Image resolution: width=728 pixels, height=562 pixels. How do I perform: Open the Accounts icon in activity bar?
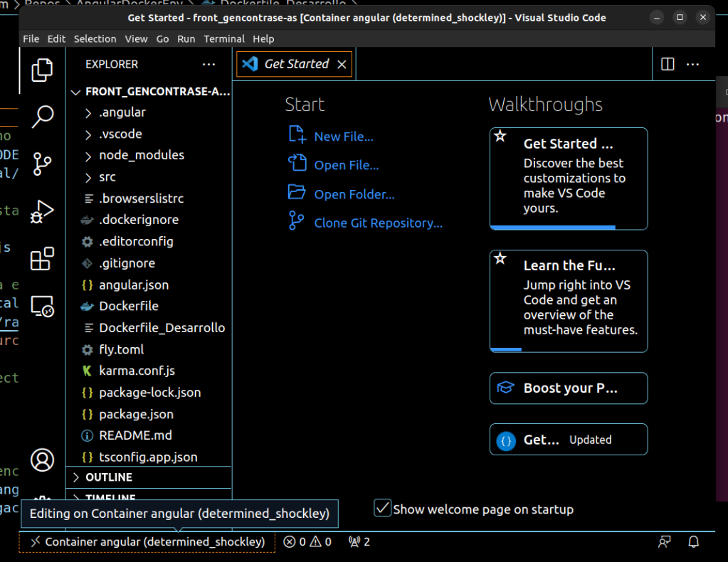coord(42,460)
